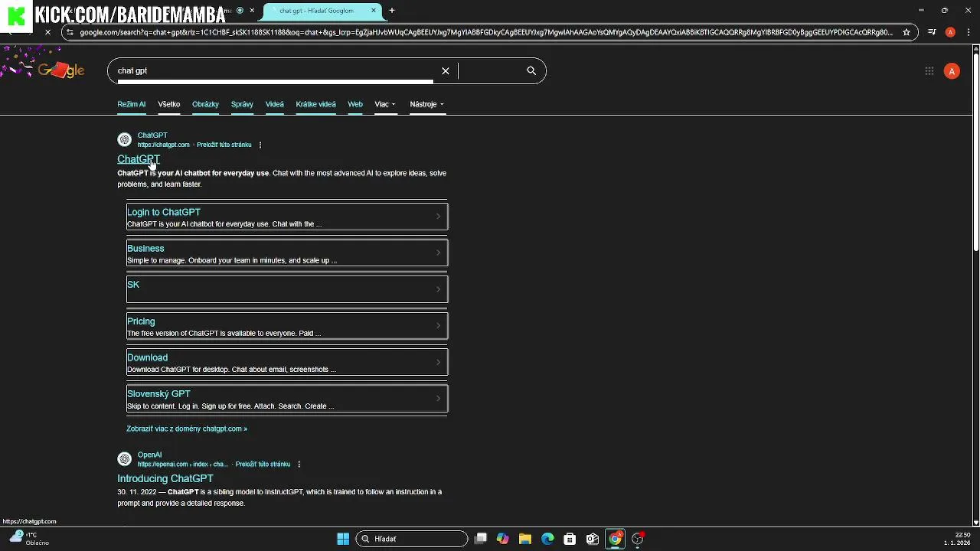
Task: Open the Google apps grid icon
Action: click(929, 71)
